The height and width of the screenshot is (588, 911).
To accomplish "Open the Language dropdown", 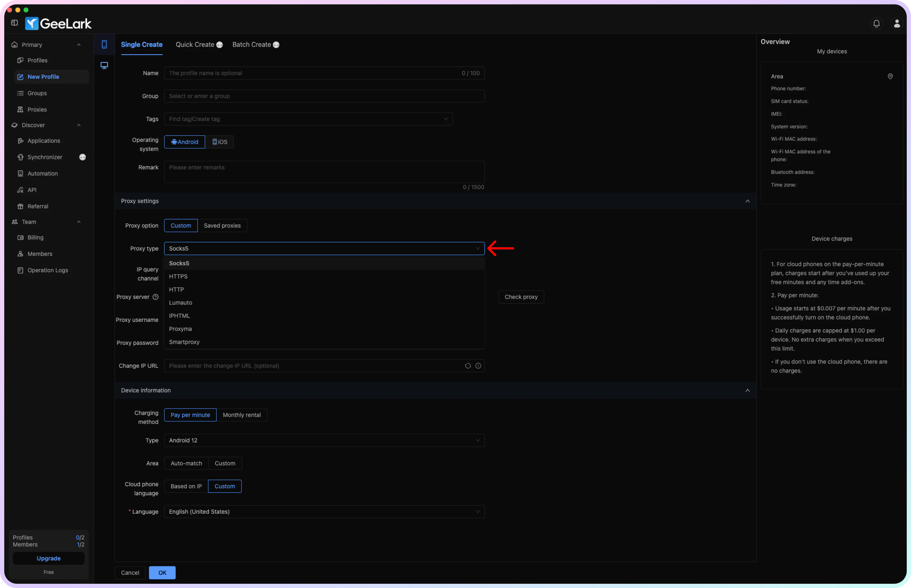I will pyautogui.click(x=324, y=512).
